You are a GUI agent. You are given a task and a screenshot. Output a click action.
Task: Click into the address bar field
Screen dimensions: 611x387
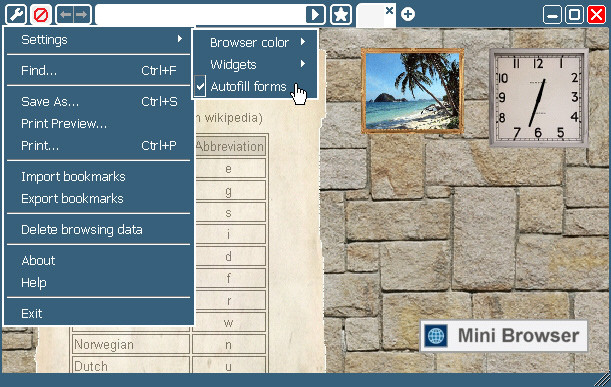pyautogui.click(x=200, y=15)
